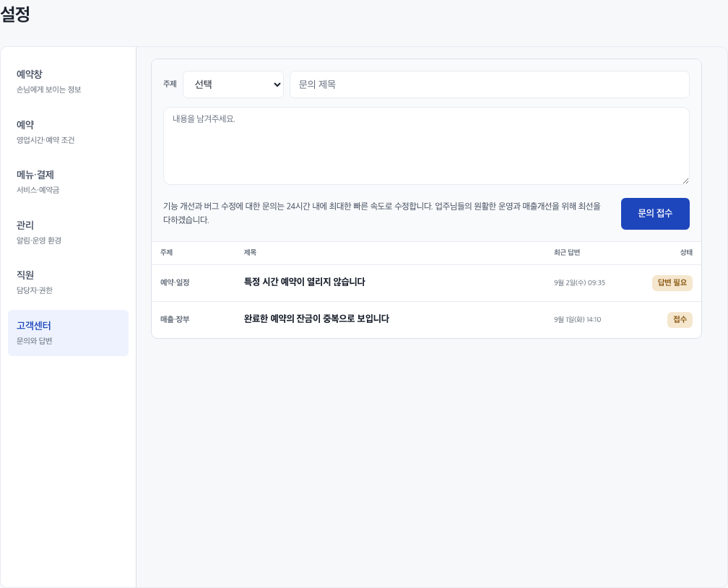This screenshot has height=588, width=728.
Task: Click the date 9월 2일(수) 09:35
Action: 579,282
